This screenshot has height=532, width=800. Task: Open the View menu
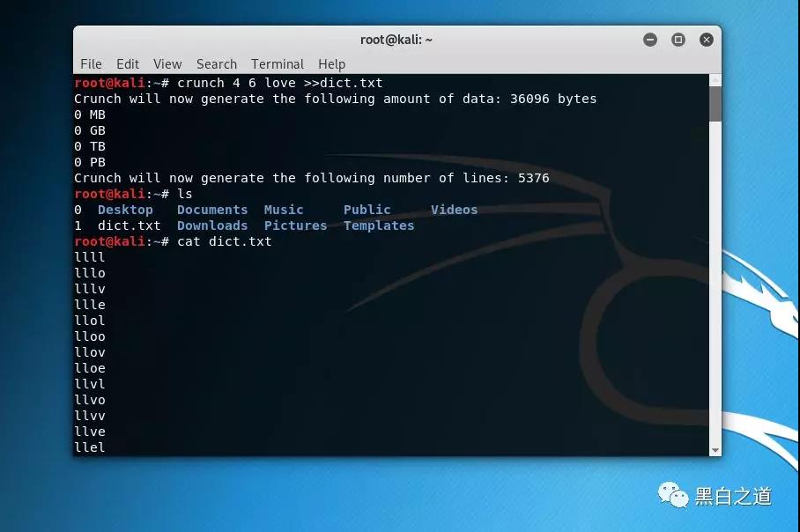167,64
